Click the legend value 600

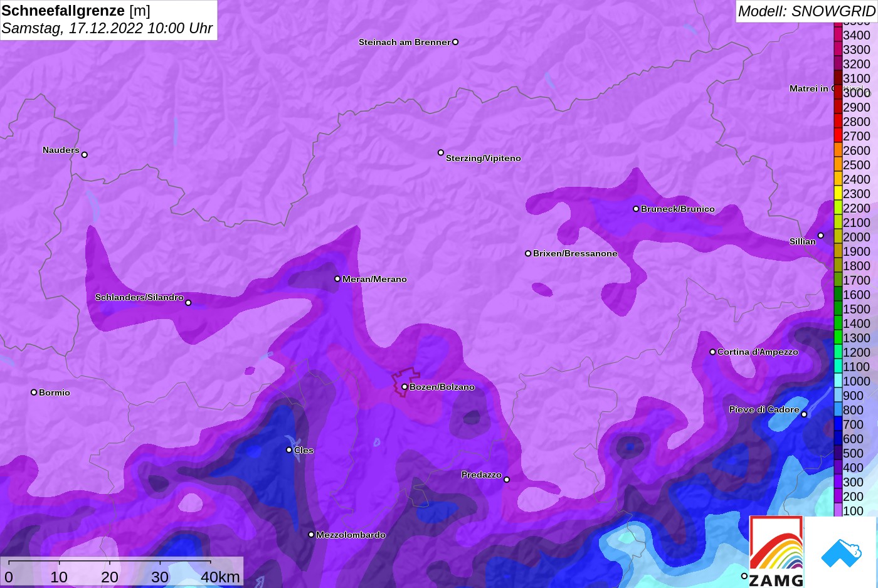pos(853,439)
